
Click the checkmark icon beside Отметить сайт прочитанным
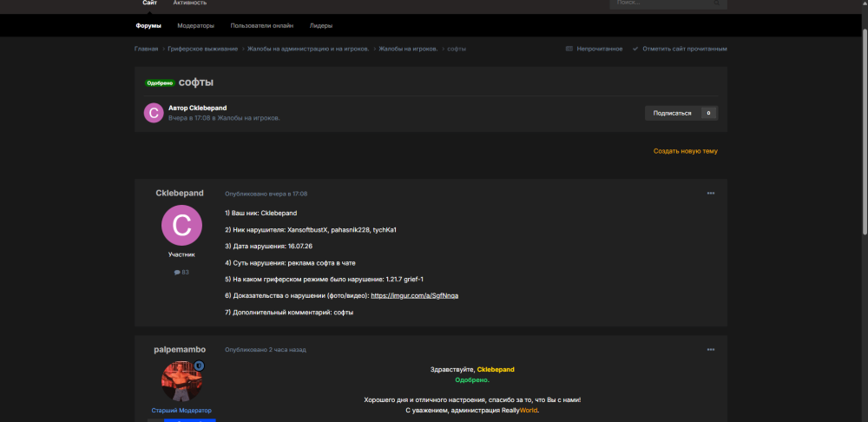pos(635,49)
